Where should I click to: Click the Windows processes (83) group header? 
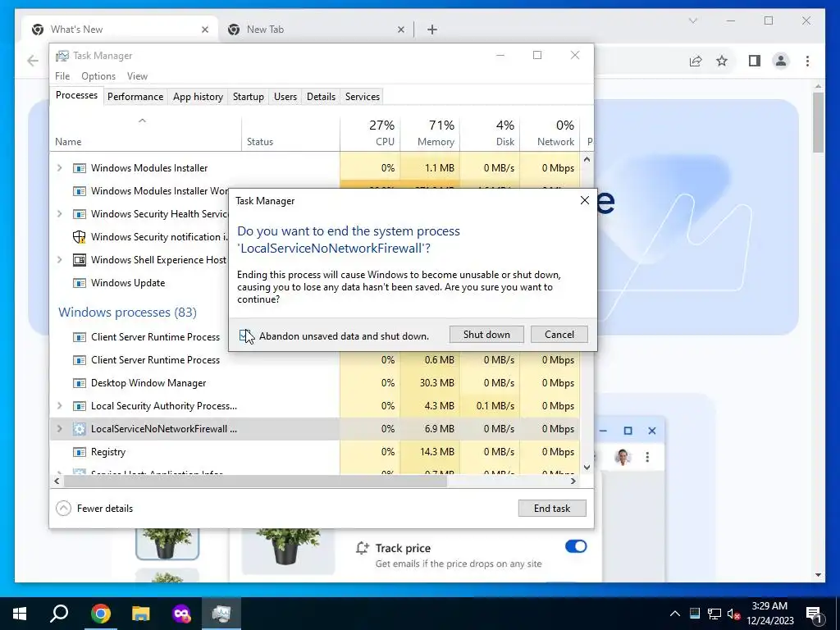click(127, 313)
